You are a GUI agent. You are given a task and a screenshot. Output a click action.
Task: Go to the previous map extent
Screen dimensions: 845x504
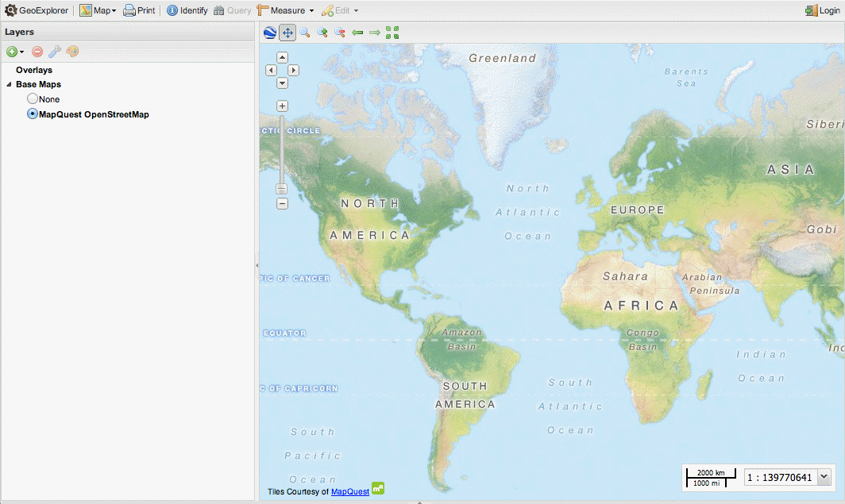click(x=357, y=33)
